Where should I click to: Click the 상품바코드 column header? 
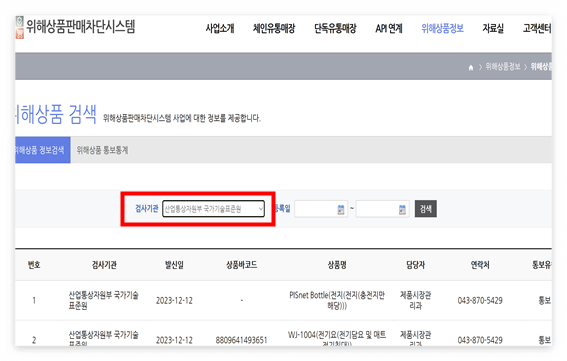pos(242,265)
